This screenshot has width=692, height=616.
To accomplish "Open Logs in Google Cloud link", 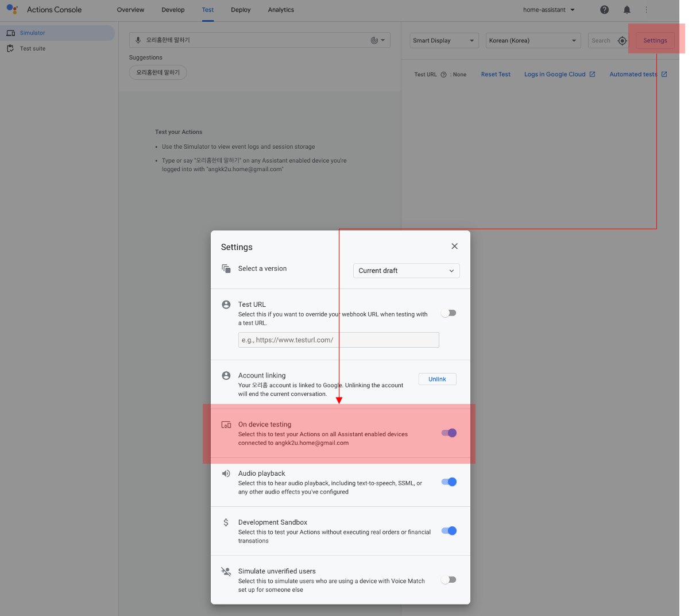I will pyautogui.click(x=555, y=75).
